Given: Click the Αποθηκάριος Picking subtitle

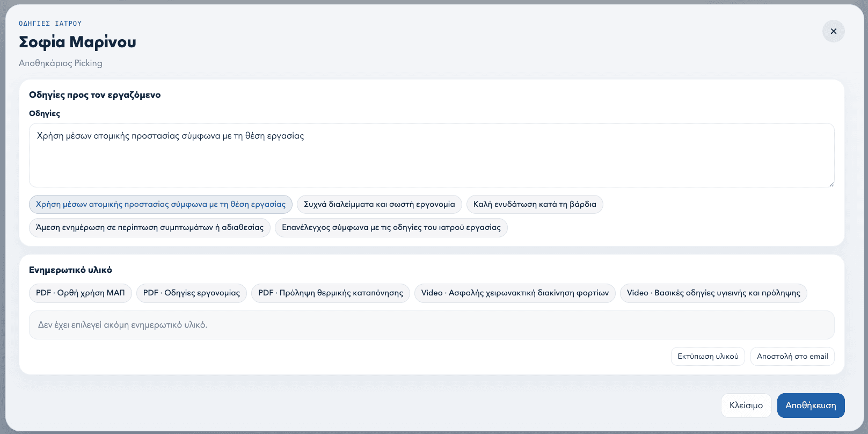Looking at the screenshot, I should tap(61, 63).
